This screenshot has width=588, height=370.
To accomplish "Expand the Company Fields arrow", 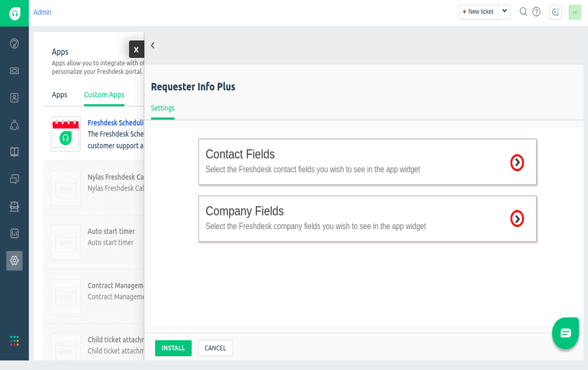I will click(517, 219).
